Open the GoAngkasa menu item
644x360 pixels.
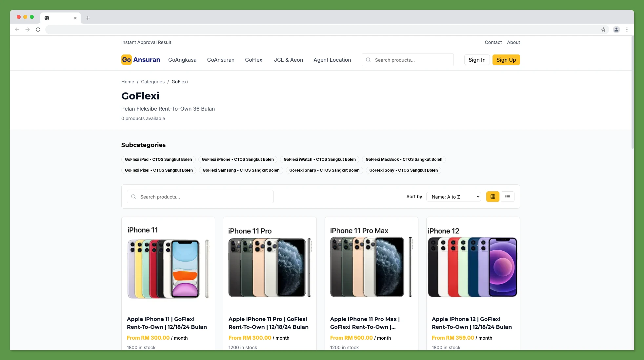coord(182,60)
